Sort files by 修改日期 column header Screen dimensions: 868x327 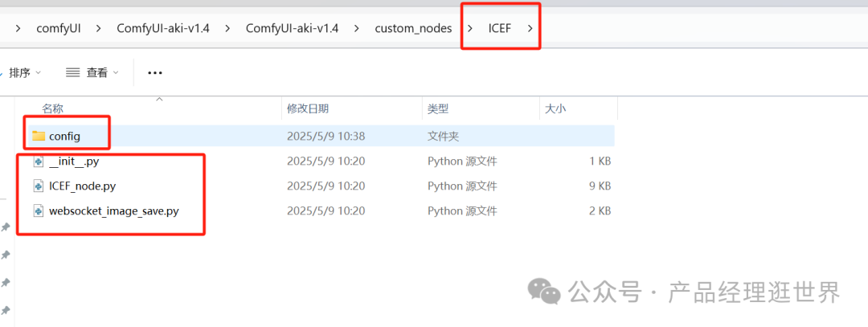coord(308,109)
